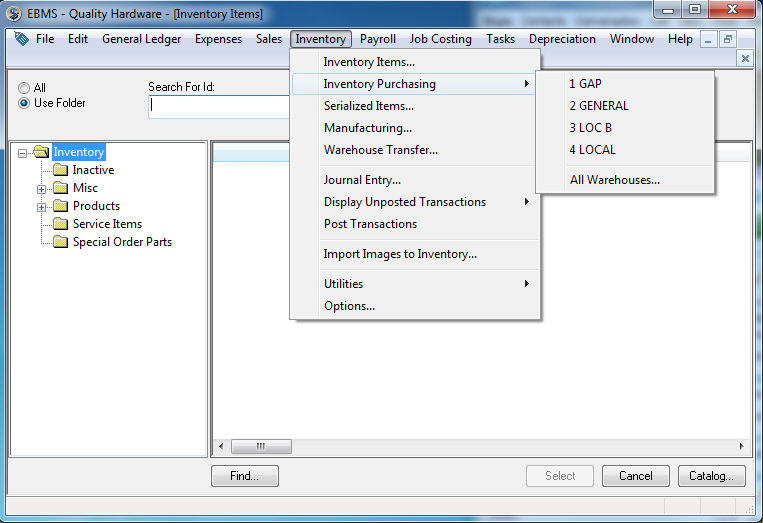763x523 pixels.
Task: Click the Special Order Parts folder icon
Action: [60, 242]
